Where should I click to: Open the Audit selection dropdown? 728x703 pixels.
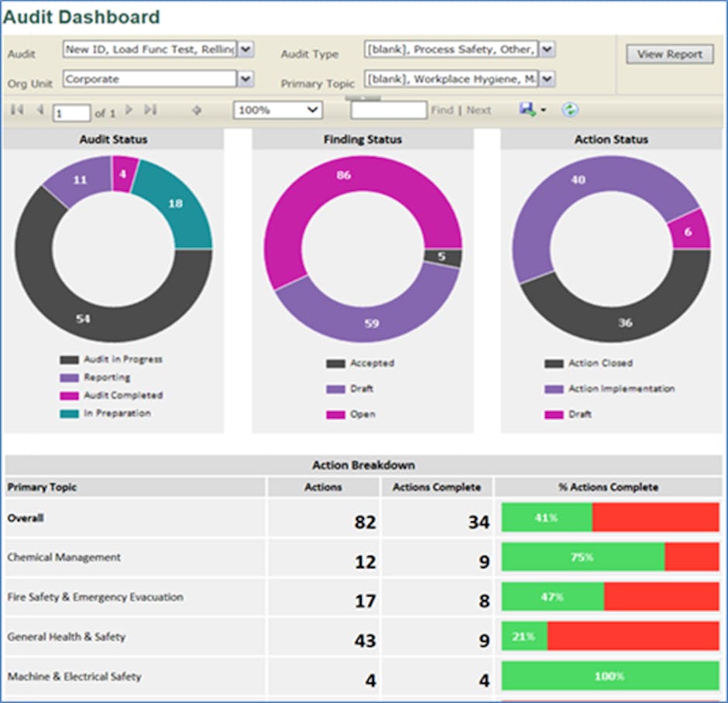pyautogui.click(x=246, y=49)
